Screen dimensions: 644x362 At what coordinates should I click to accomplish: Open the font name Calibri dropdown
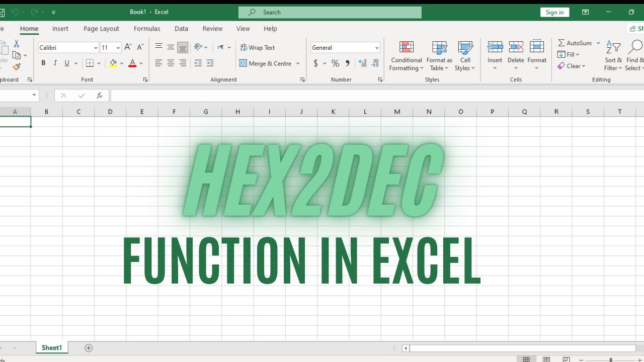[96, 48]
